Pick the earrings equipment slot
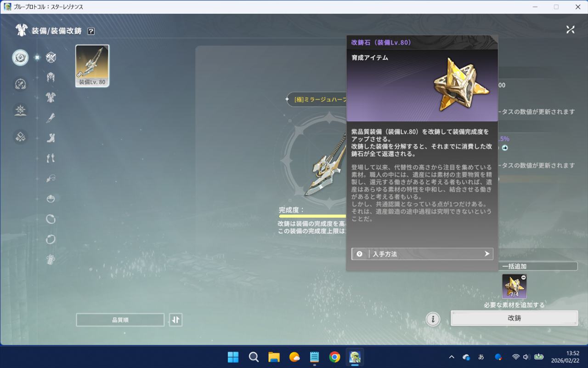The height and width of the screenshot is (368, 588). (51, 158)
